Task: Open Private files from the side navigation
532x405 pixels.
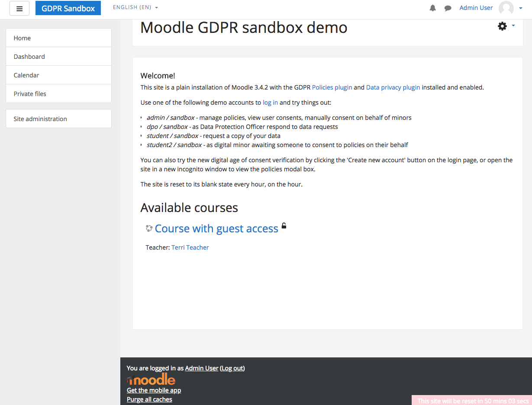Action: pos(58,94)
